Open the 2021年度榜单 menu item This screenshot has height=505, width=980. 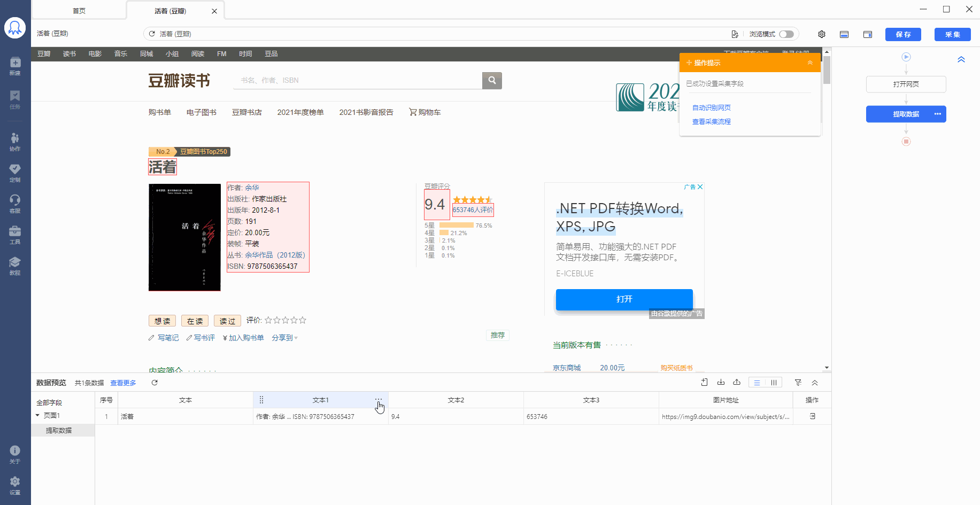point(300,112)
